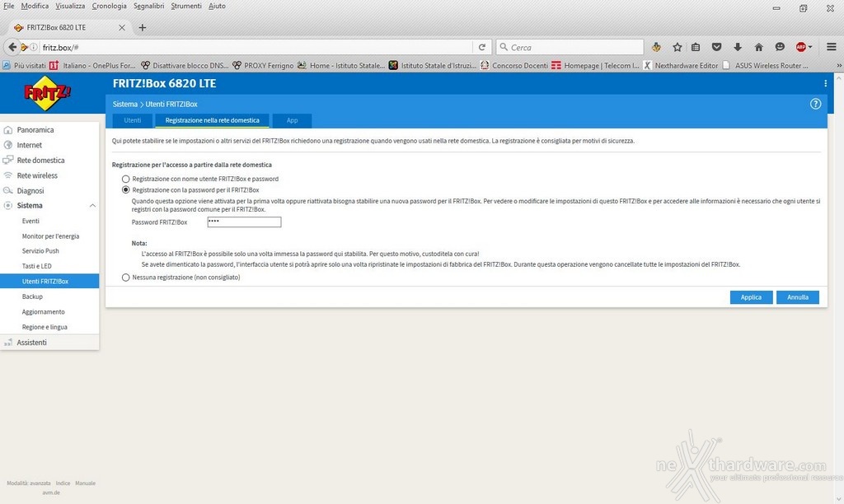Open the Adblock Plus icon
This screenshot has width=844, height=504.
[800, 47]
